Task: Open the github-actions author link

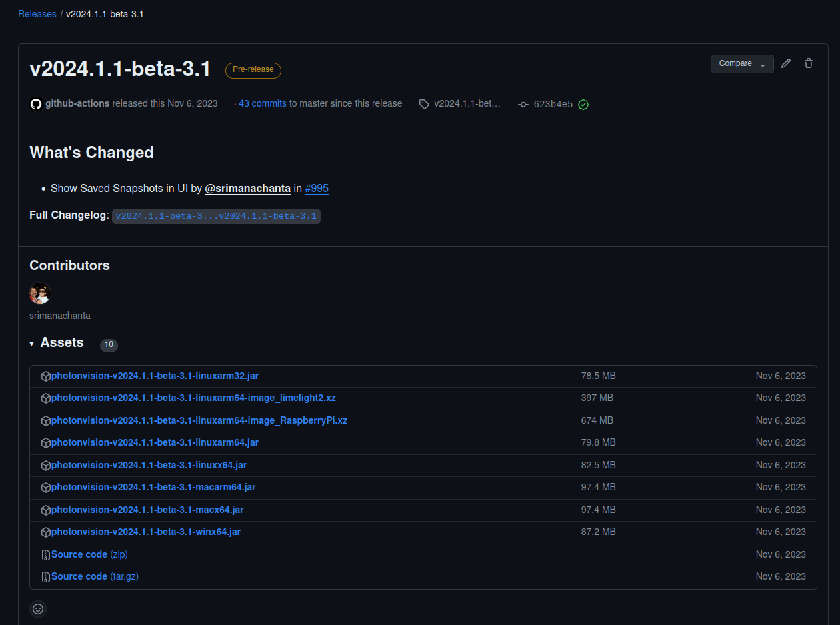Action: 77,103
